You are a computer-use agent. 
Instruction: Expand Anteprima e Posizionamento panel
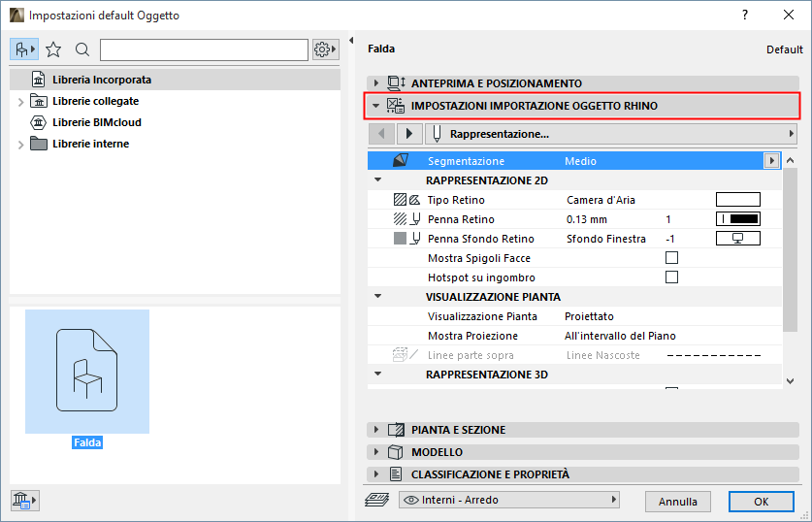coord(376,82)
